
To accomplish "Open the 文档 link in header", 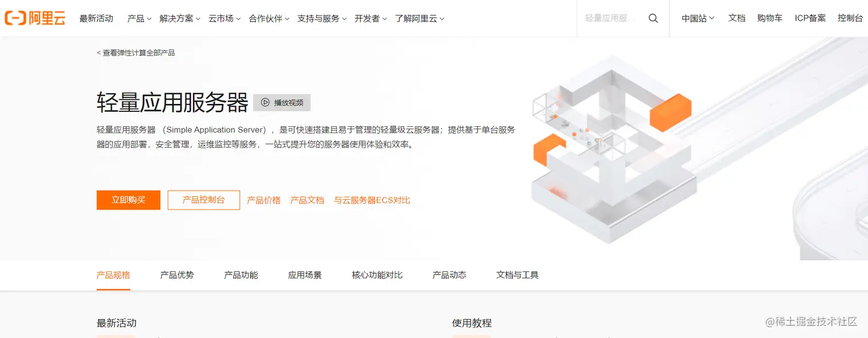I will 737,18.
